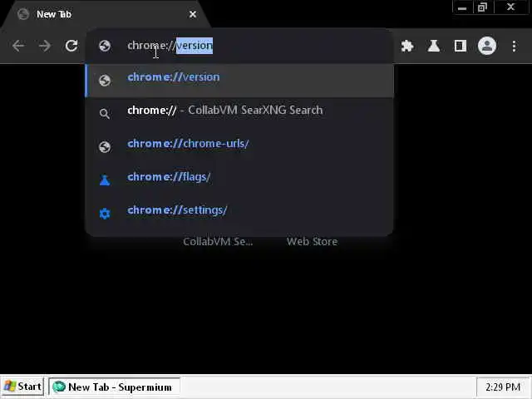Open the CollabVM Se... shortcut
The width and height of the screenshot is (532, 399).
pos(218,241)
